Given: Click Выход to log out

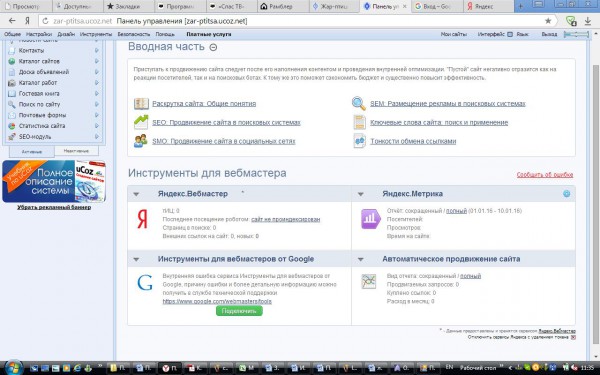Looking at the screenshot, I should 549,34.
